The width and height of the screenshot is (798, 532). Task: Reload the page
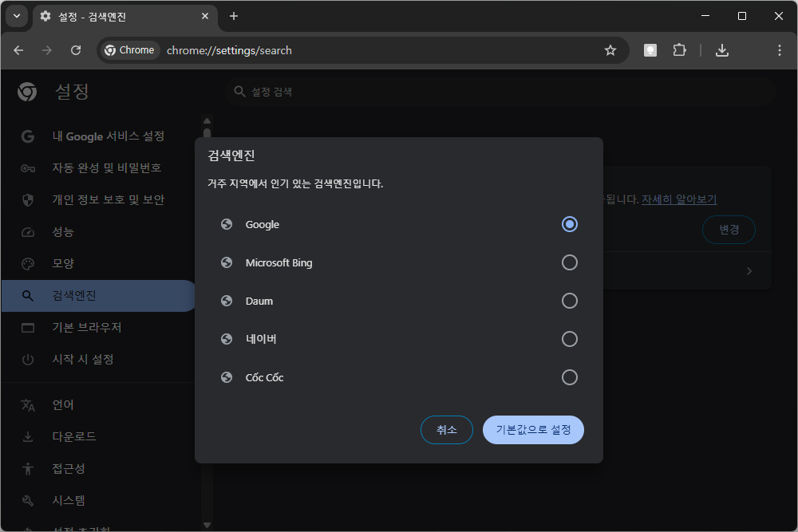[76, 50]
